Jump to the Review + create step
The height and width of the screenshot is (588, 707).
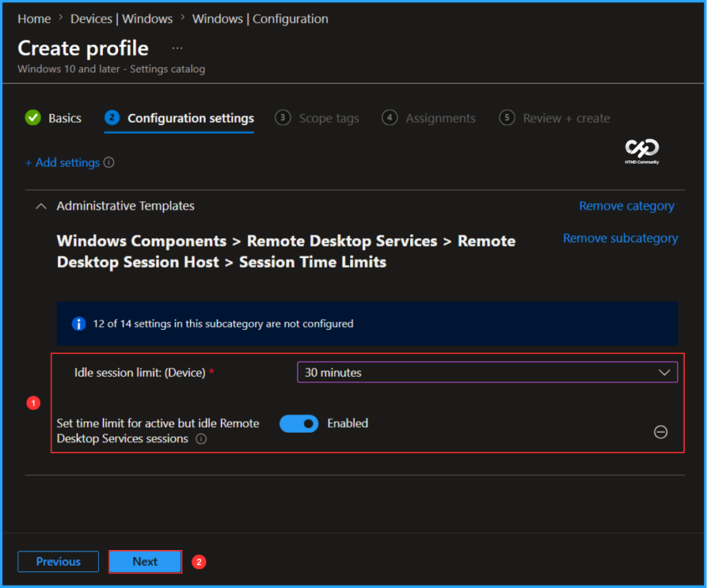[554, 118]
